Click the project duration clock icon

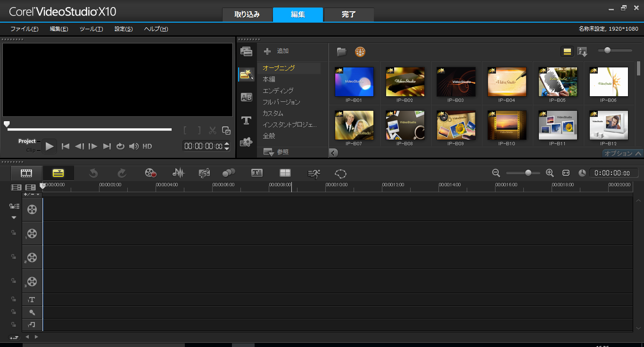[x=582, y=173]
